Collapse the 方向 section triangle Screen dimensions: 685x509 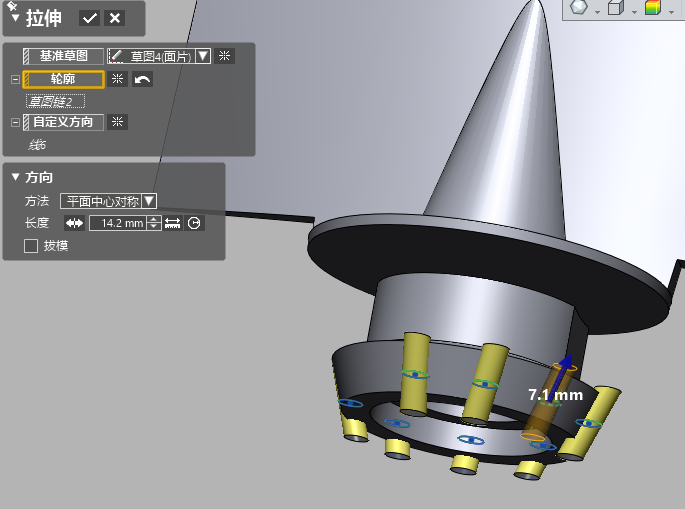point(15,177)
